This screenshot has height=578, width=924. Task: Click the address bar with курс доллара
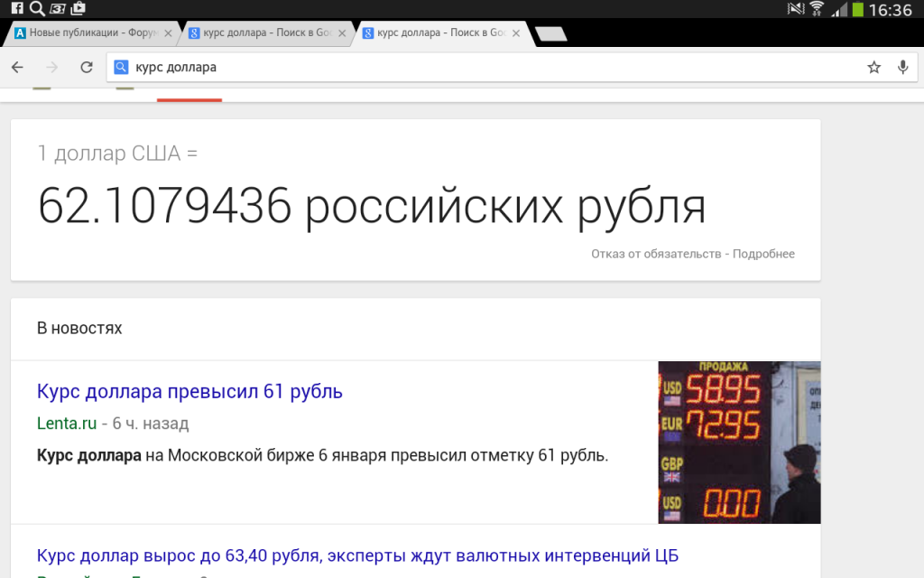pos(487,67)
